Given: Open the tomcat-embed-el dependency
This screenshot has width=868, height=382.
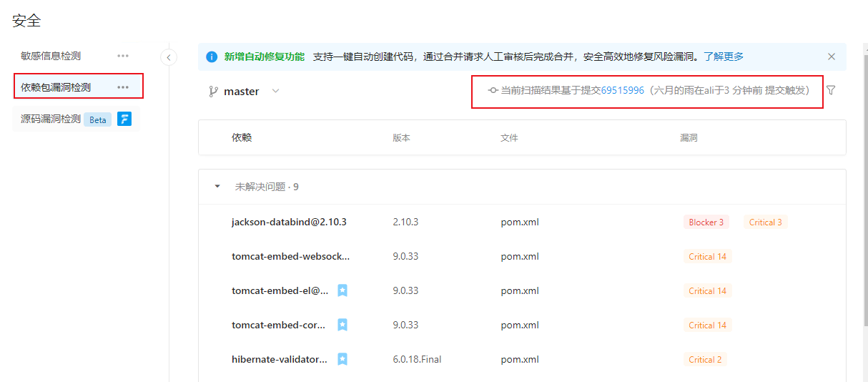Looking at the screenshot, I should (x=280, y=290).
